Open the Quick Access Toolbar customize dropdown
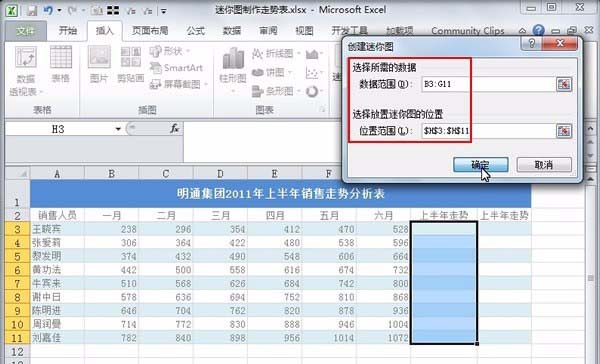Viewport: 600px width, 364px height. point(163,11)
